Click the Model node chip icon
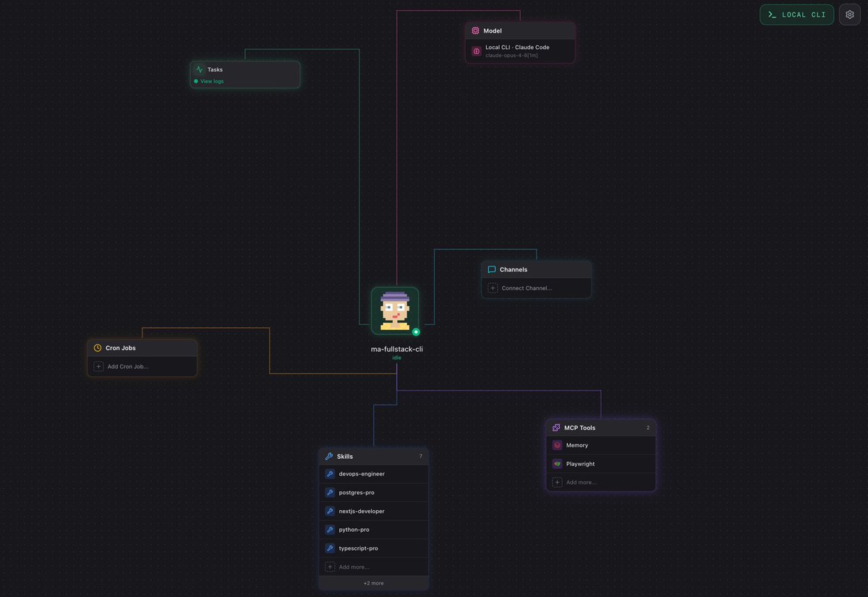The width and height of the screenshot is (868, 597). 475,31
